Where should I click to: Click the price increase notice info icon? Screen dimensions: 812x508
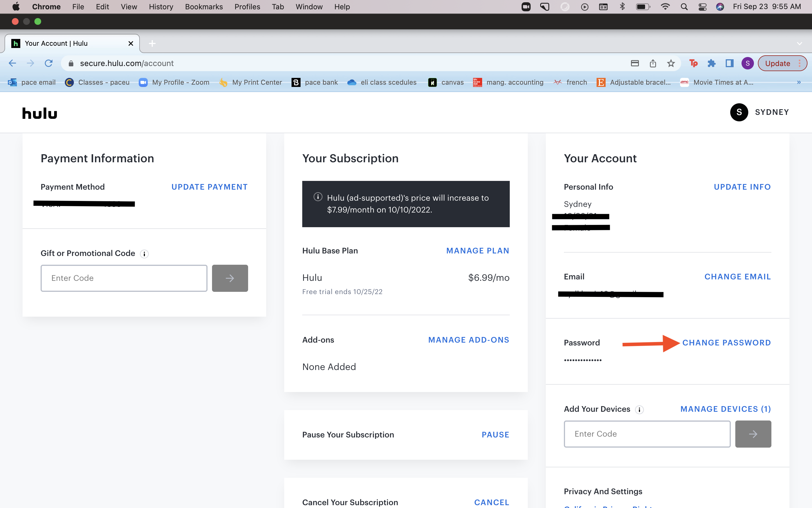click(x=318, y=197)
